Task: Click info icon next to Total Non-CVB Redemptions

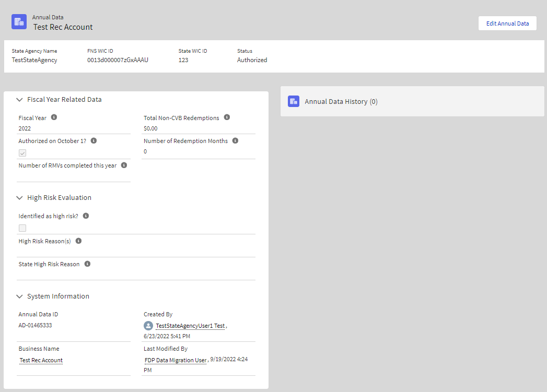Action: point(227,117)
